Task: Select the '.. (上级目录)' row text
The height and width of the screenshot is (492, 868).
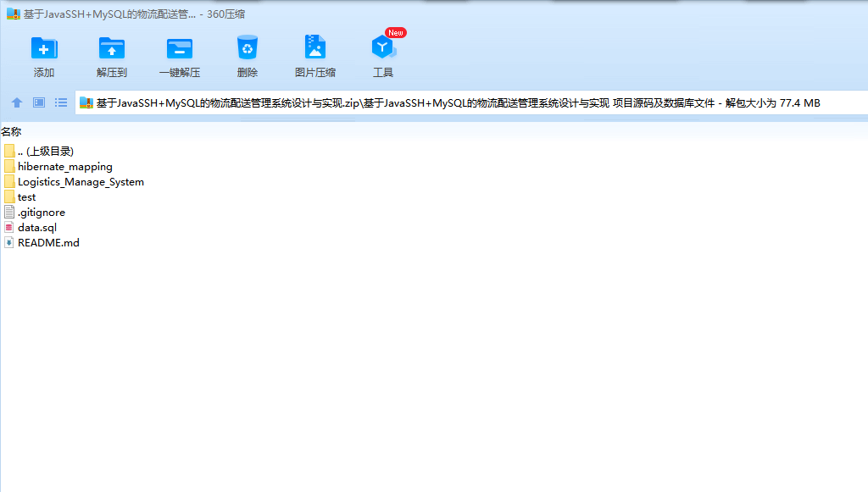Action: 46,152
